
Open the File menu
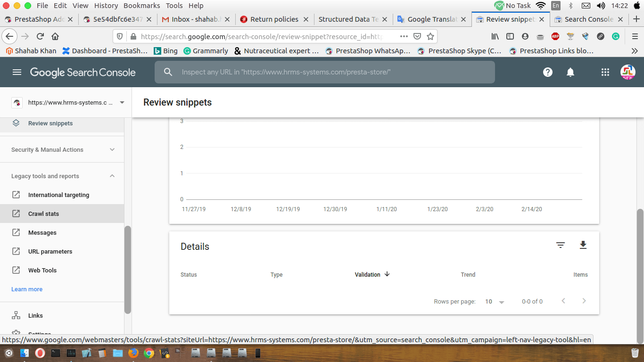click(x=42, y=6)
